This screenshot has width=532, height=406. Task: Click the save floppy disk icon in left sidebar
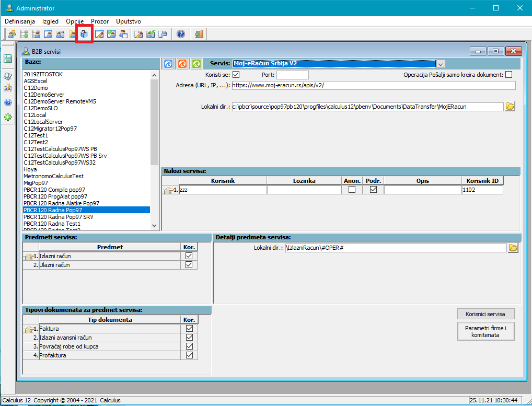[8, 59]
